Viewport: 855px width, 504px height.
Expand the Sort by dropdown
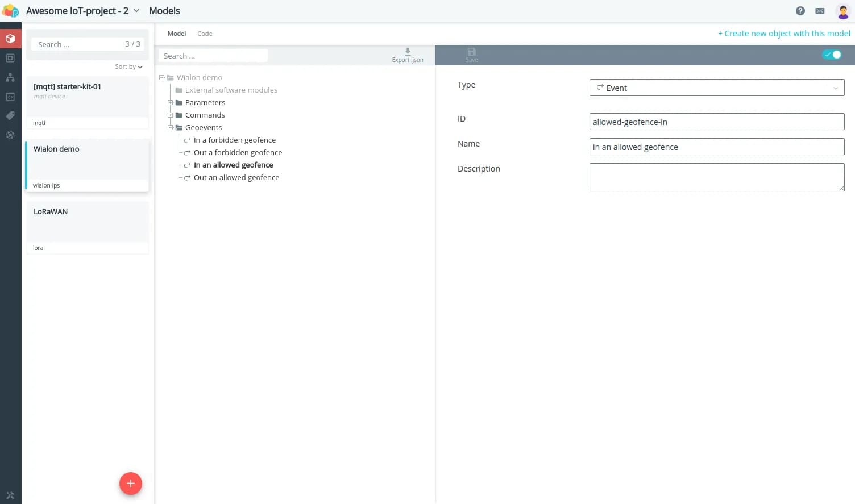128,66
